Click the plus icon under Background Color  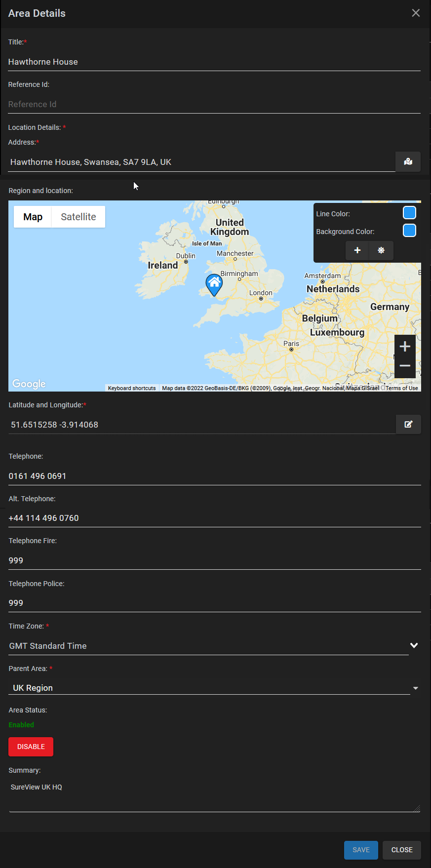click(x=357, y=250)
